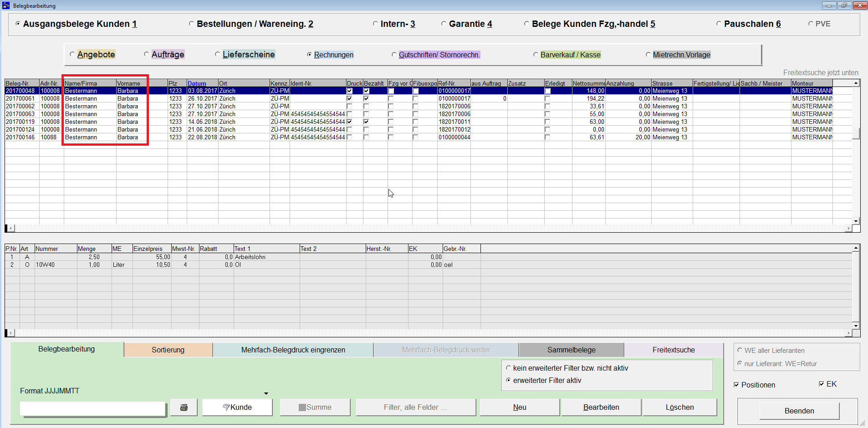Click the Löschen button
The image size is (868, 428).
680,408
